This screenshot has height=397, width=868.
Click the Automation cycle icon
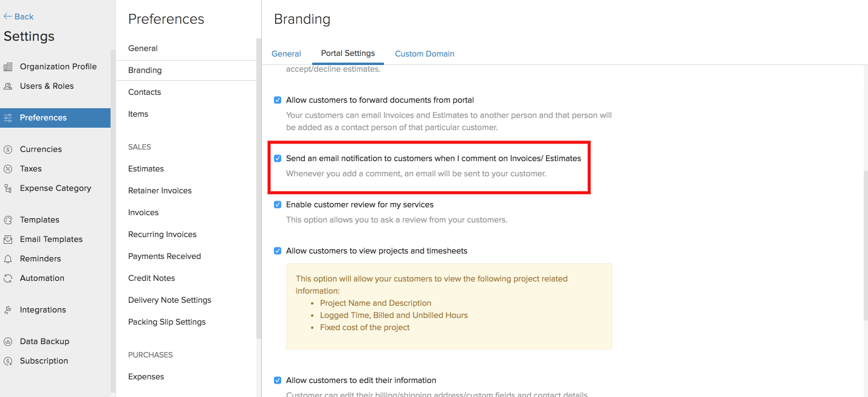coord(8,278)
